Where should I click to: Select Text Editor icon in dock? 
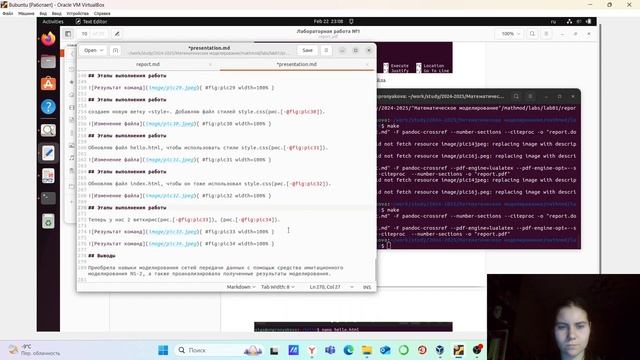click(48, 153)
